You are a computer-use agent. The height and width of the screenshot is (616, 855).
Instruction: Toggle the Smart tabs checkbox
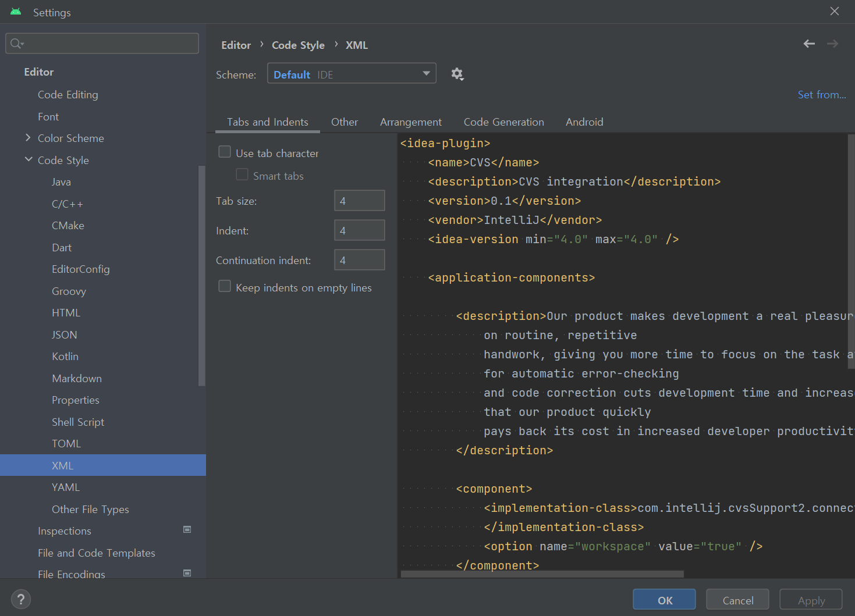coord(242,175)
